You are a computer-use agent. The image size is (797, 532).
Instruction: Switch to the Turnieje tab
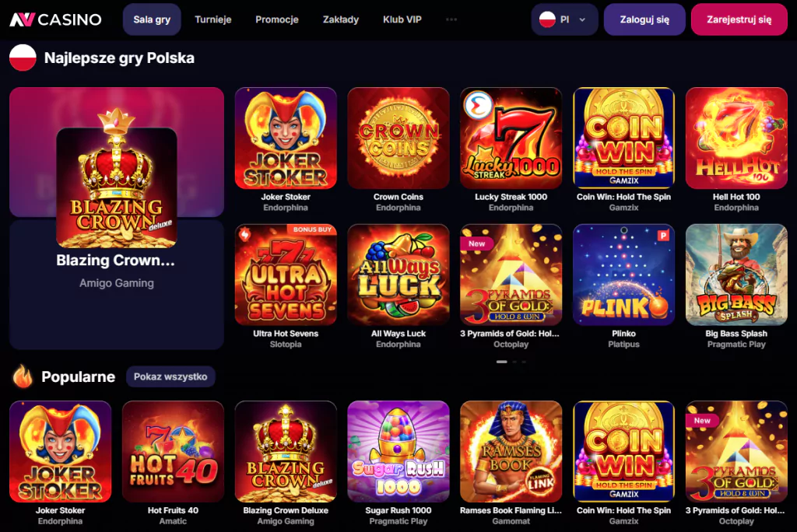click(213, 19)
